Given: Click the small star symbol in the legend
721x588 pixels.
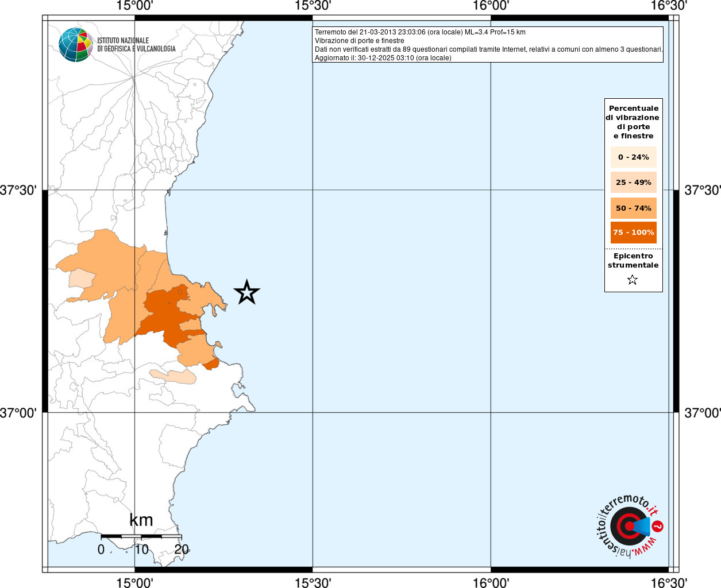Looking at the screenshot, I should [633, 280].
